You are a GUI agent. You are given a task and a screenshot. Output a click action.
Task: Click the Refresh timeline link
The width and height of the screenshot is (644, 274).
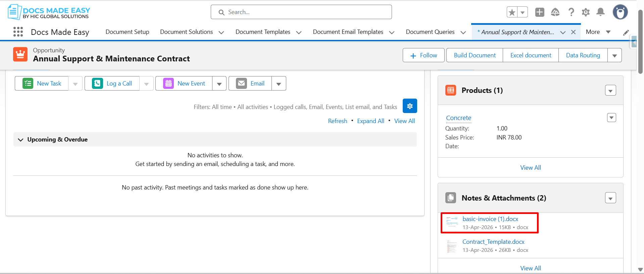click(338, 121)
